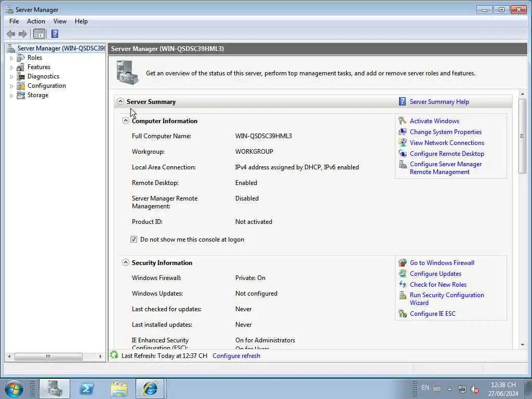532x399 pixels.
Task: Collapse the Computer Information section
Action: (x=126, y=121)
